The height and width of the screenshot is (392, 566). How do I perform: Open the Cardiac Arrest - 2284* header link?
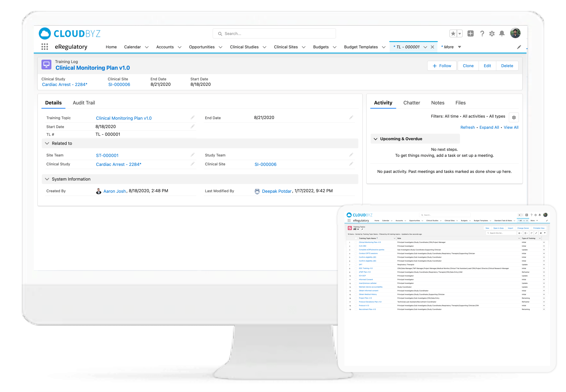(65, 84)
